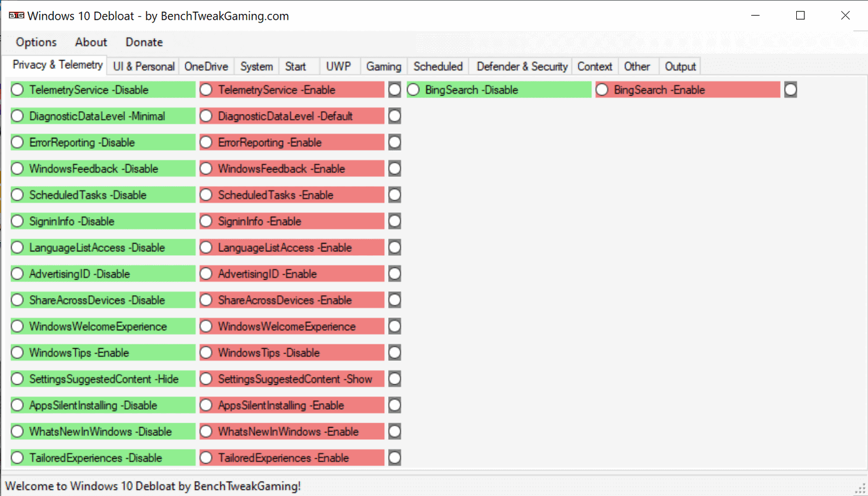868x496 pixels.
Task: Select BingSearch -Disable option
Action: pos(414,90)
